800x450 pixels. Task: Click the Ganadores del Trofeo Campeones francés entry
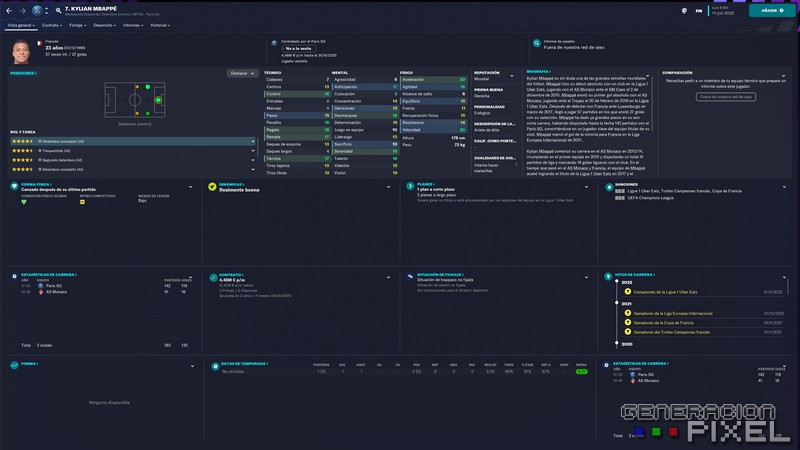pyautogui.click(x=671, y=332)
